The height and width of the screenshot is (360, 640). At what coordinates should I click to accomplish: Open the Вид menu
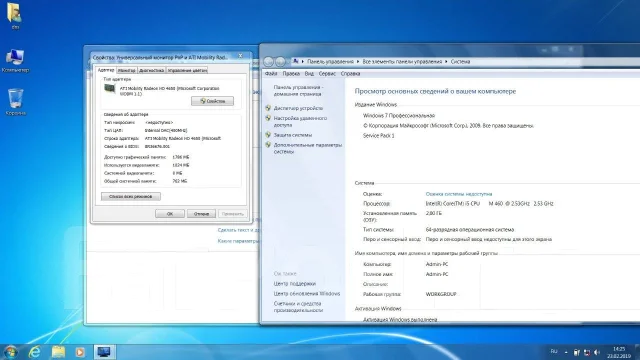coord(309,74)
